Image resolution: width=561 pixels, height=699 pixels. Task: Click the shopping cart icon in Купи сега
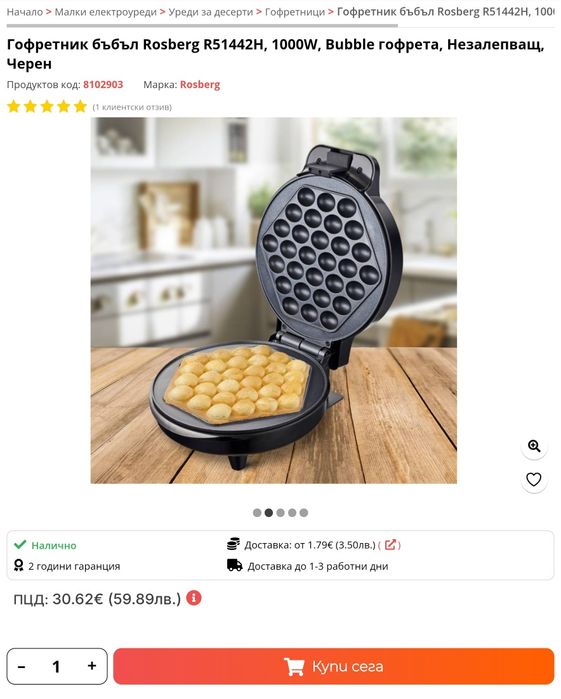click(x=294, y=667)
